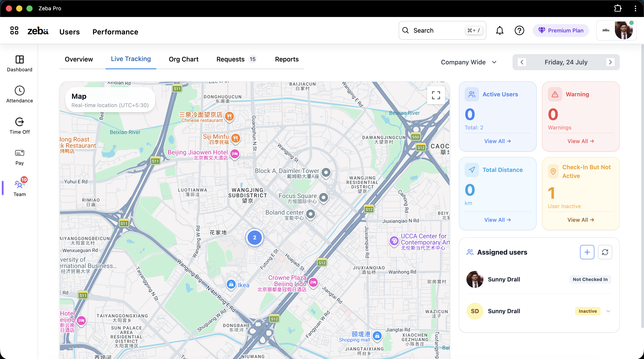Expand the Inactive Sunny Drall row chevron

click(x=608, y=311)
